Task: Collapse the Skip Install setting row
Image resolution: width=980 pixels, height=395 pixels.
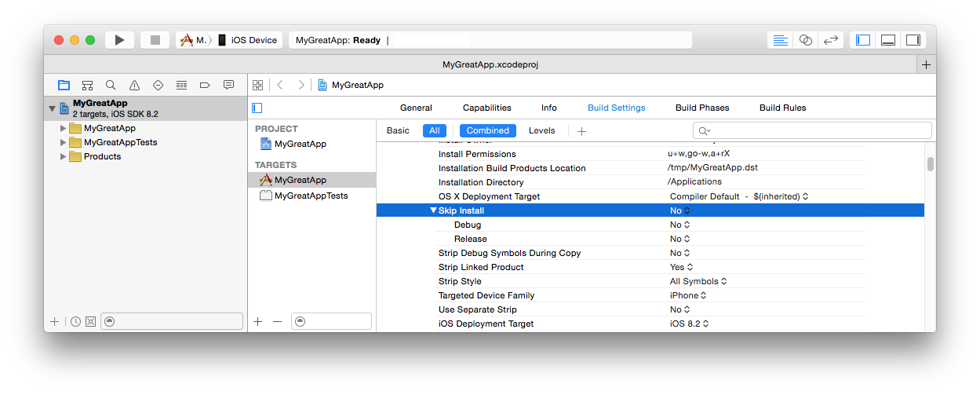Action: pos(433,210)
